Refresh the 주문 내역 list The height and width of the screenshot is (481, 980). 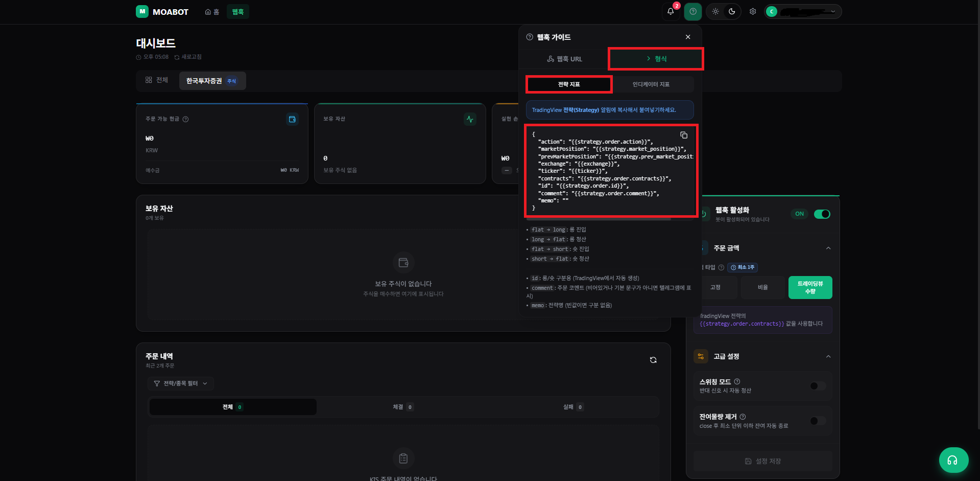coord(653,360)
